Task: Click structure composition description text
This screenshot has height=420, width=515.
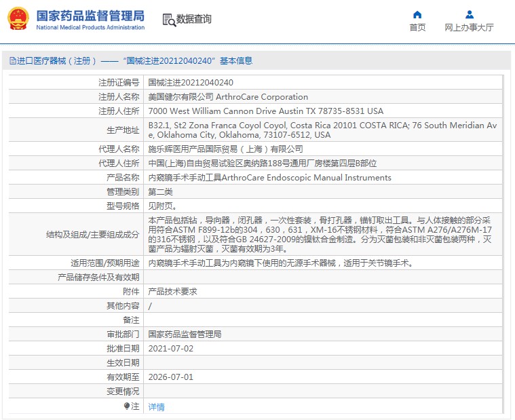Action: (x=320, y=235)
